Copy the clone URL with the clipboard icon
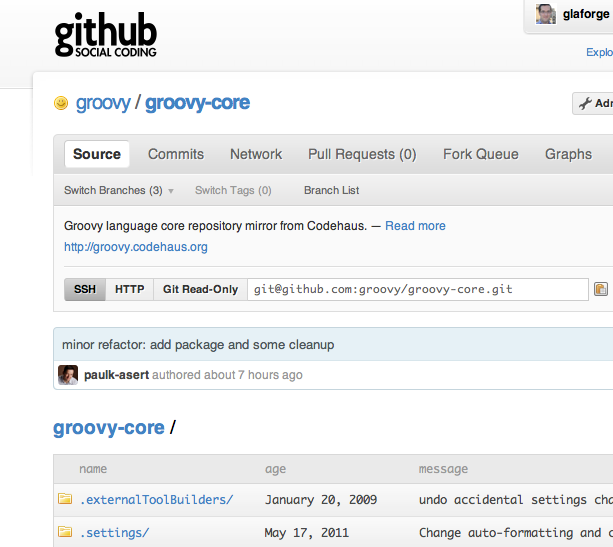Viewport: 613px width, 547px height. click(601, 289)
